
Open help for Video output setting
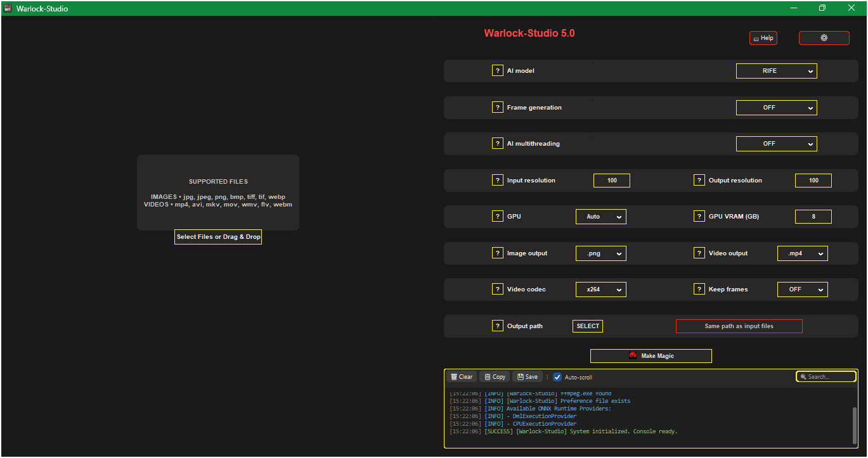click(x=699, y=253)
